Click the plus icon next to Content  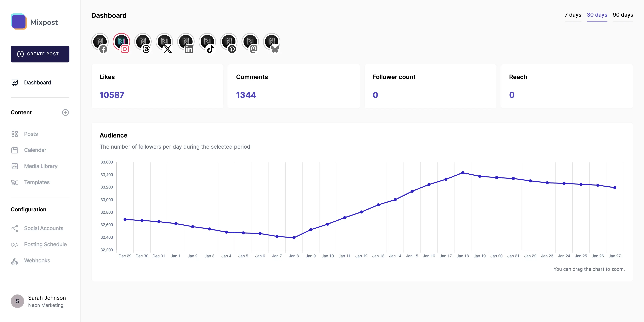[65, 112]
